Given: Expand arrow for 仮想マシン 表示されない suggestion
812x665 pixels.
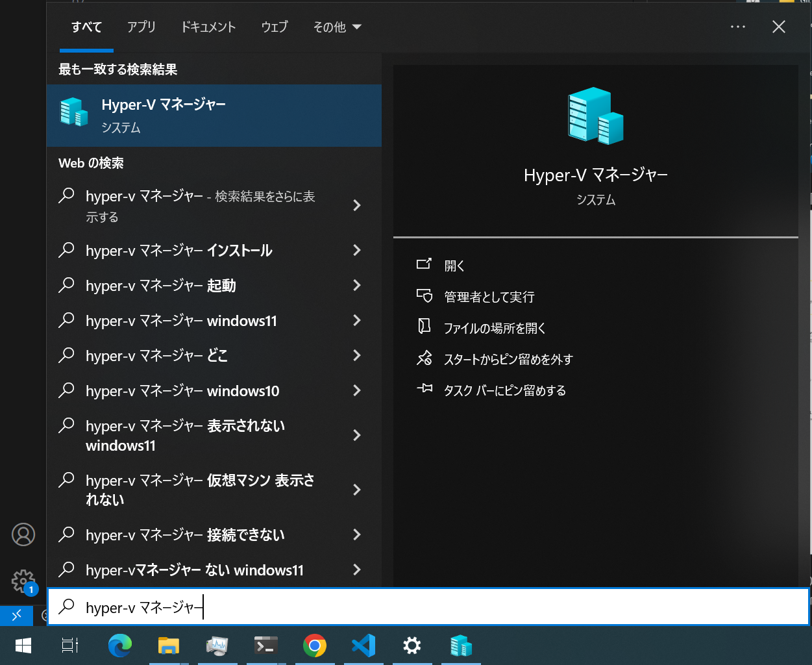Looking at the screenshot, I should [356, 490].
